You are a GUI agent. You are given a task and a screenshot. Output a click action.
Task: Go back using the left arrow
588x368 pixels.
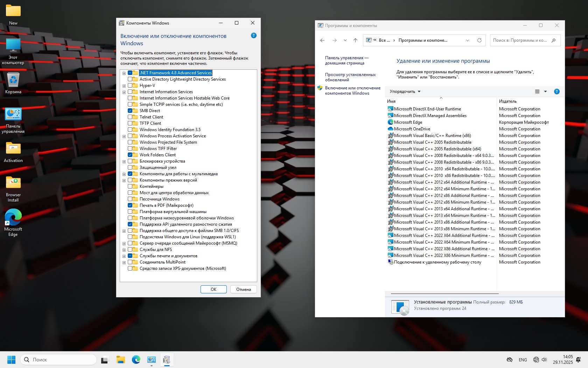[322, 40]
